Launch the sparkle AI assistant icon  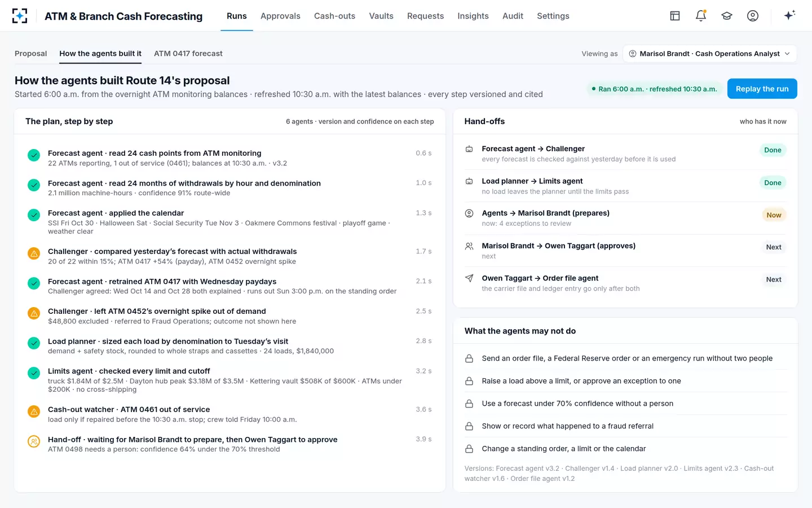point(789,15)
